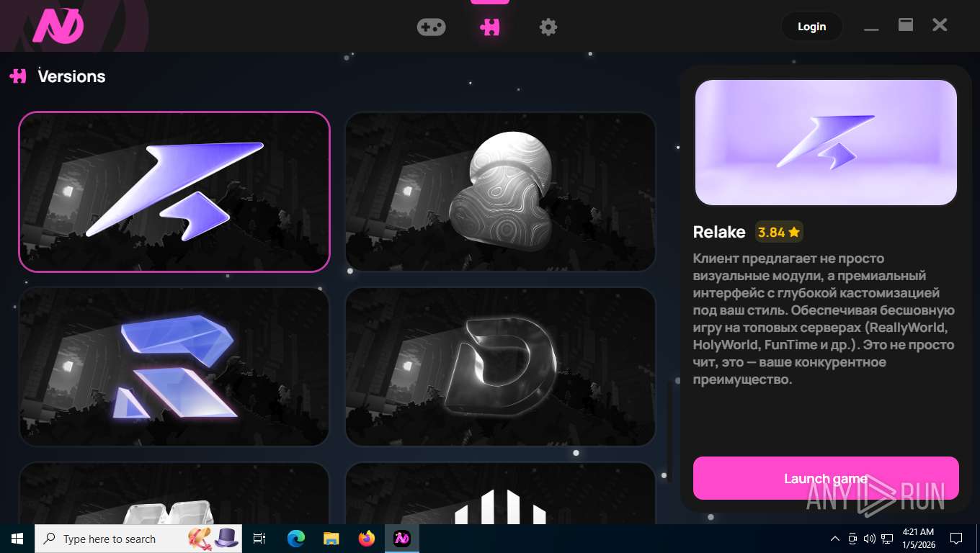The height and width of the screenshot is (553, 980).
Task: Launch Firefox from the taskbar
Action: point(367,539)
